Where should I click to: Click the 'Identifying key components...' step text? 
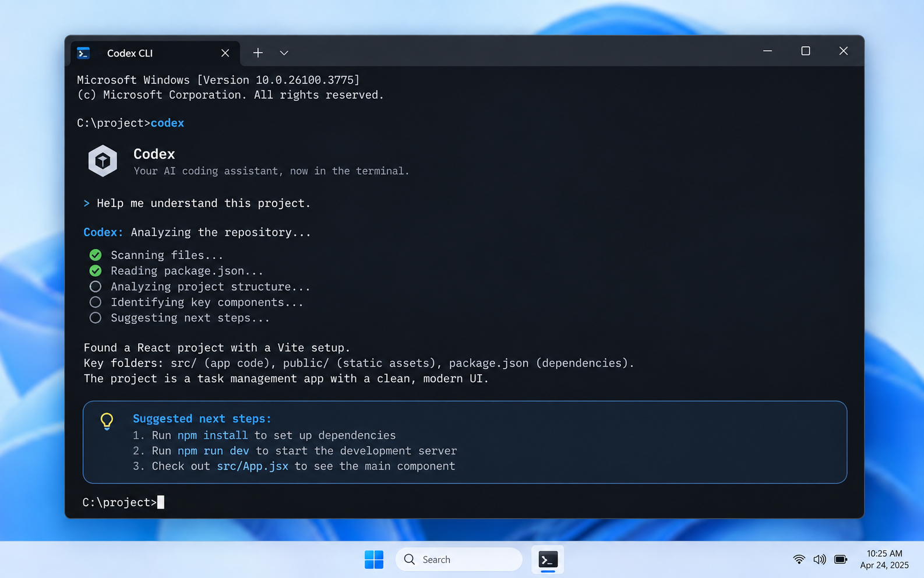(207, 302)
